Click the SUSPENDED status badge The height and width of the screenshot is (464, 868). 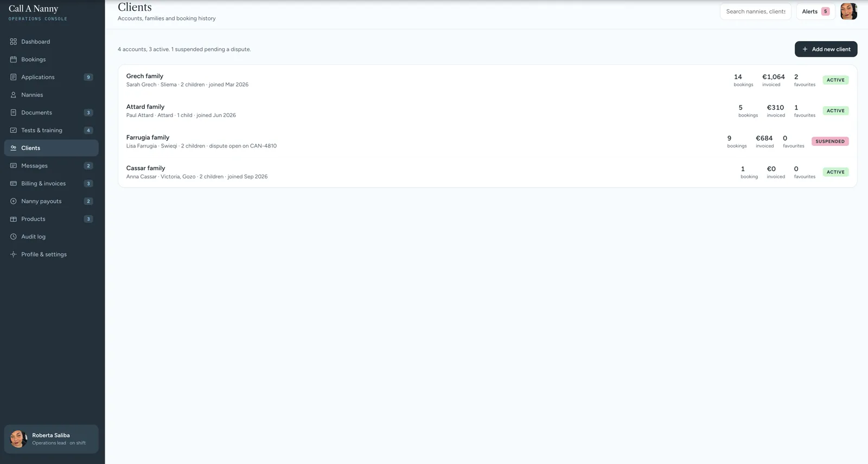click(830, 141)
